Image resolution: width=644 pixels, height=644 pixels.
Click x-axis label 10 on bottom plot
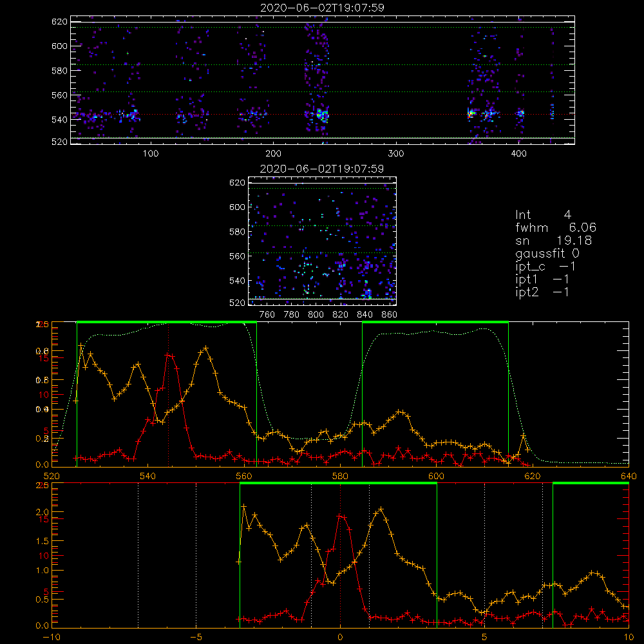[629, 638]
